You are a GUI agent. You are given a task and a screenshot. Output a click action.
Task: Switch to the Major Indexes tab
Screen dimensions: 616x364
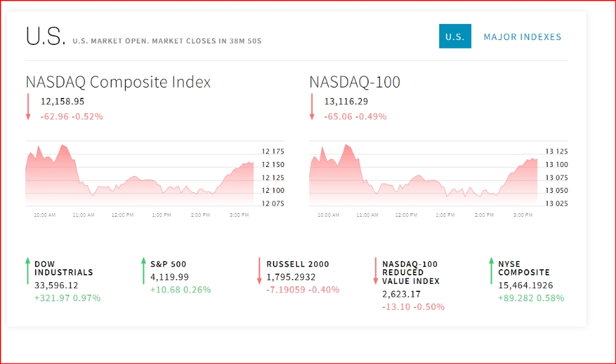pos(522,37)
